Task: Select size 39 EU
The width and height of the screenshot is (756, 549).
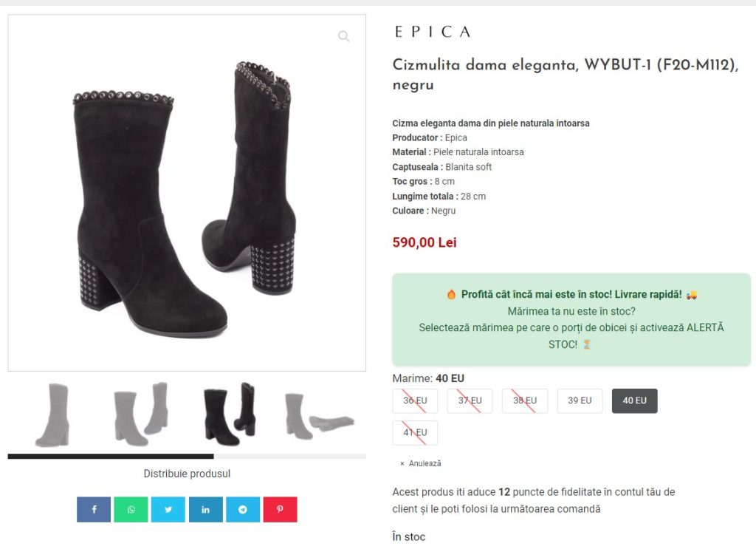Action: pyautogui.click(x=580, y=401)
